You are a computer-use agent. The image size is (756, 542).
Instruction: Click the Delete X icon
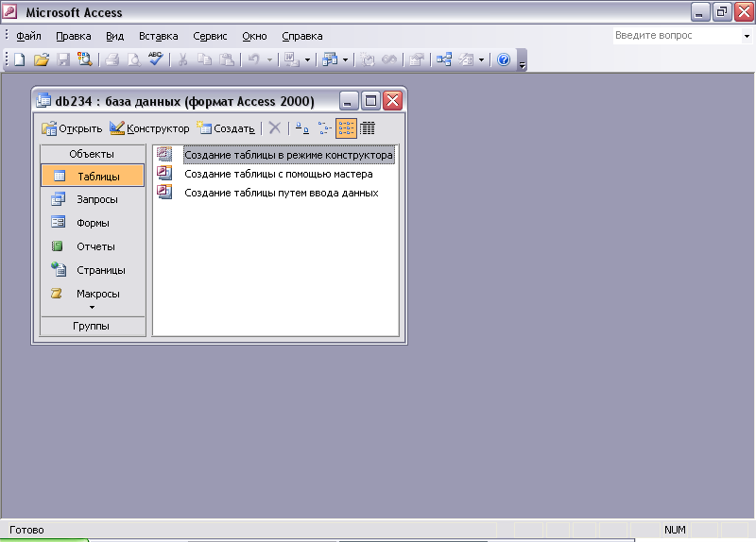pos(274,128)
